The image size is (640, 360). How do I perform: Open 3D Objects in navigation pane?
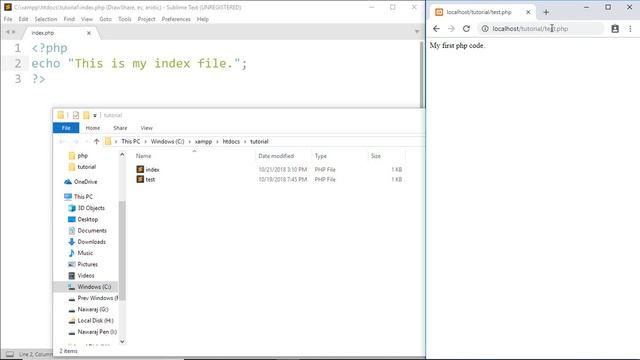(91, 208)
